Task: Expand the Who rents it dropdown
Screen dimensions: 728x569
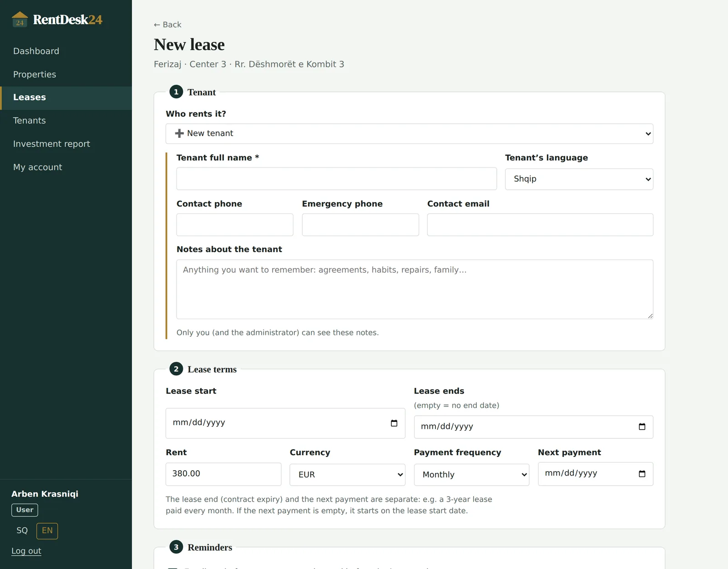Action: pyautogui.click(x=409, y=134)
